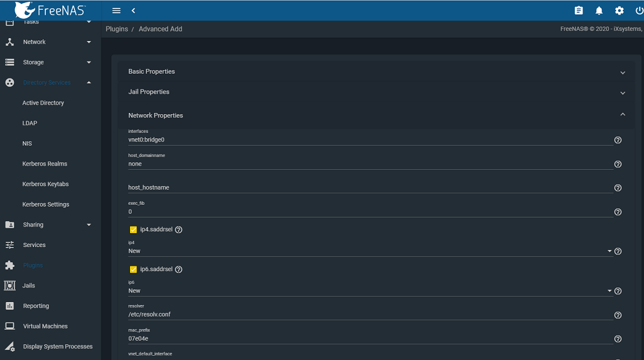Uncheck ip6.saddrsel checkbox
Image resolution: width=644 pixels, height=360 pixels.
coord(133,269)
